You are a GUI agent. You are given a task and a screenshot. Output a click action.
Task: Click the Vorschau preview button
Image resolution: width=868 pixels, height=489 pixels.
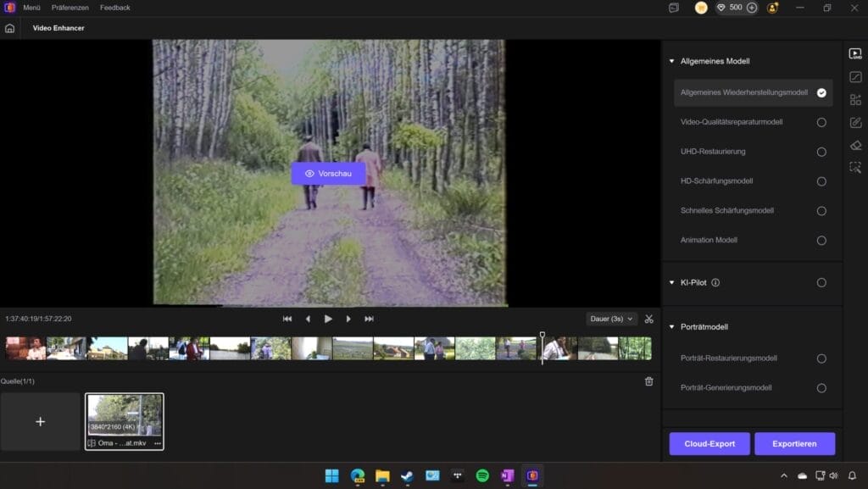coord(328,173)
